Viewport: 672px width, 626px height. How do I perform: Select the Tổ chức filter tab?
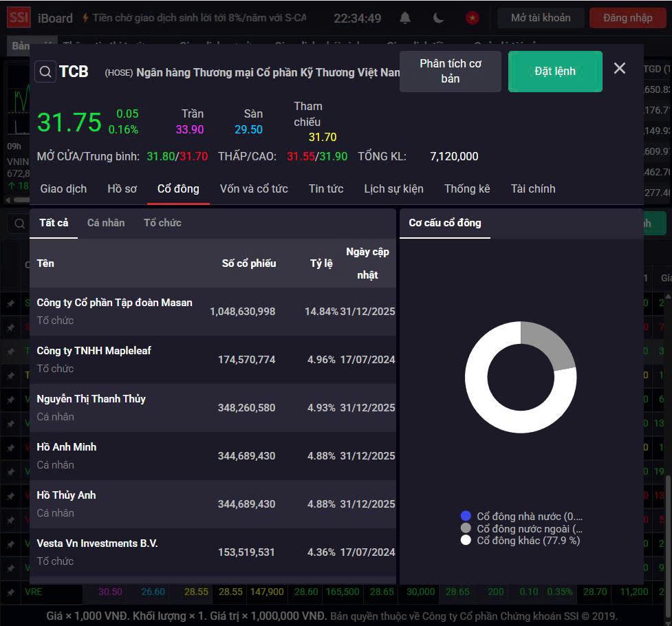[162, 223]
